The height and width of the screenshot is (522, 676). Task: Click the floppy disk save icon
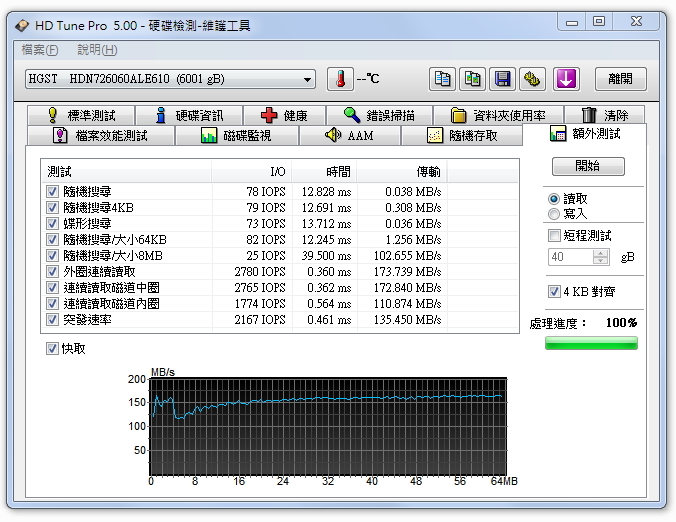point(503,79)
